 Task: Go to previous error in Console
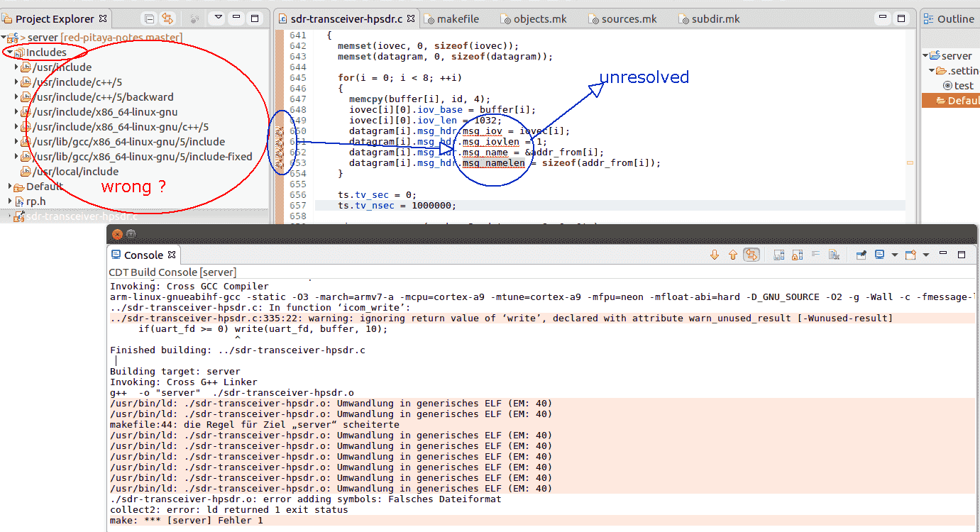tap(733, 255)
